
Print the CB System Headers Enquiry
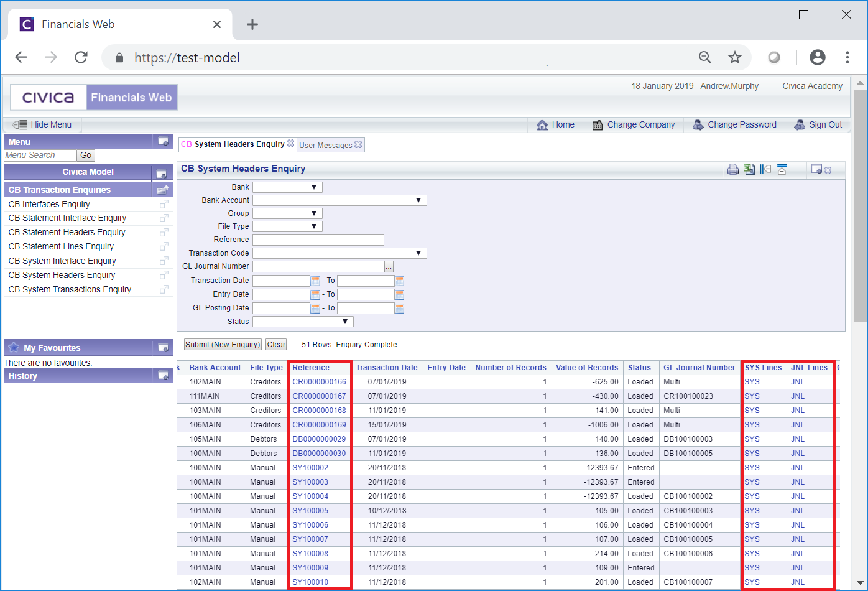pos(733,169)
